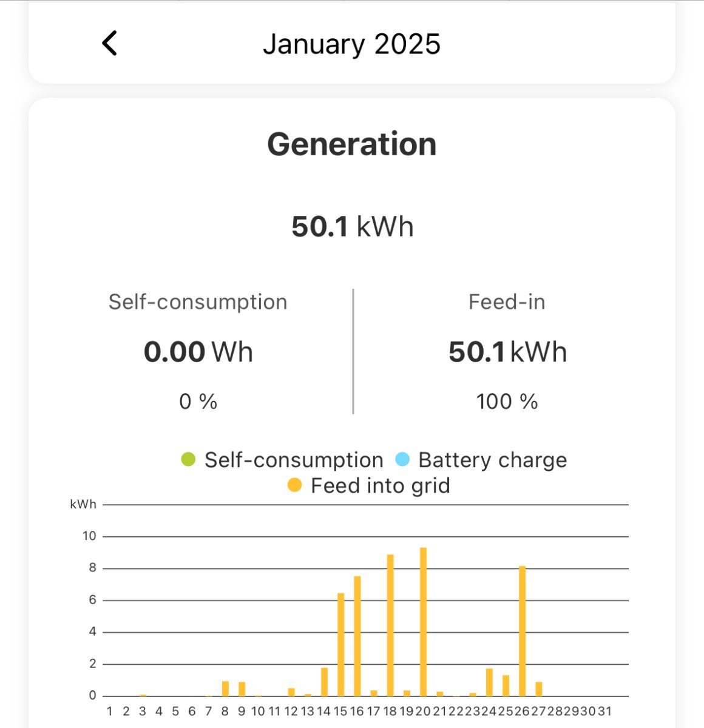Select the small bar on day 8
This screenshot has height=728, width=704.
225,689
